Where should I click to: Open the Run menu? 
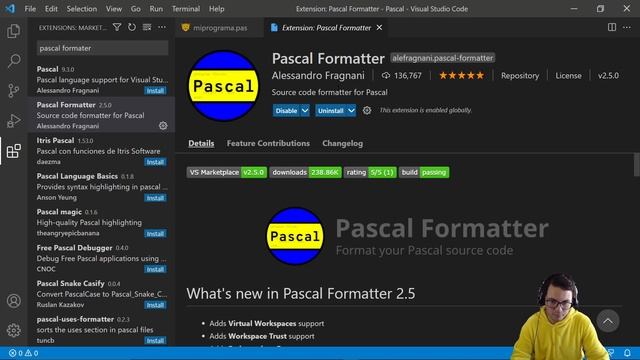click(x=156, y=9)
